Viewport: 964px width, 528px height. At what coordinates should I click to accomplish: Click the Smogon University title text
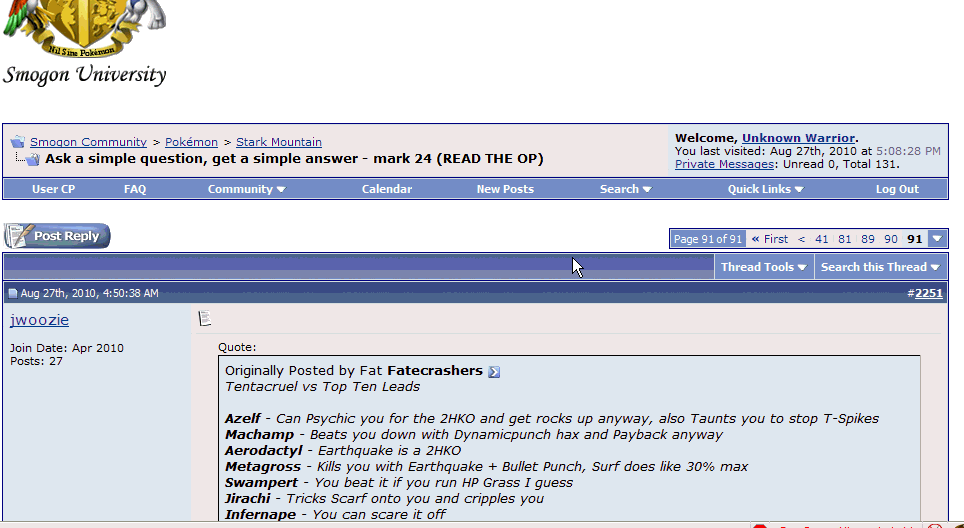[x=85, y=75]
